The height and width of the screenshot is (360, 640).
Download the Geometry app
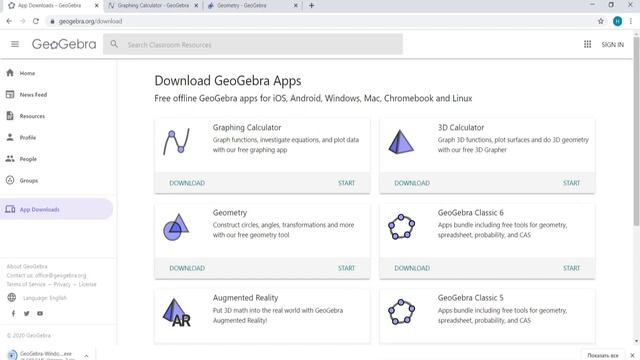(x=187, y=268)
